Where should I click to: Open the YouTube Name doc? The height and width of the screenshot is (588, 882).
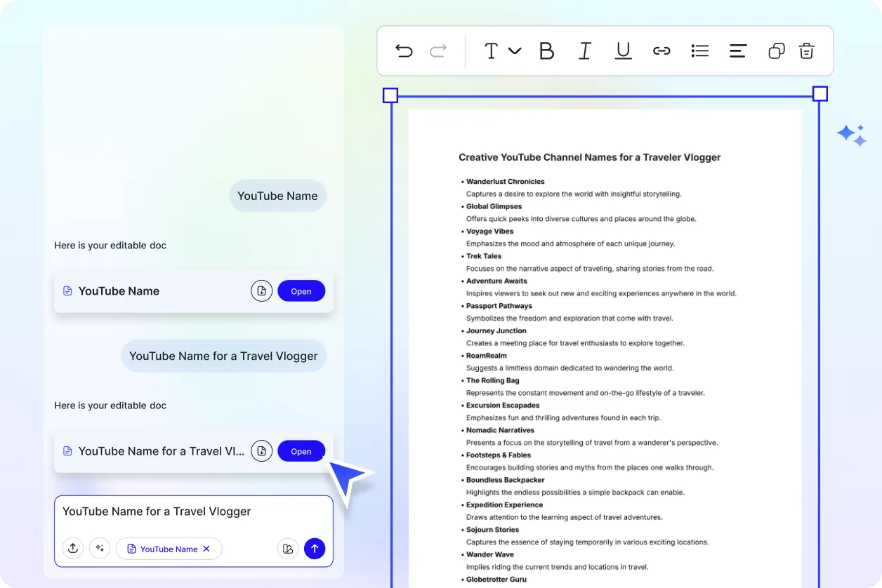[301, 291]
